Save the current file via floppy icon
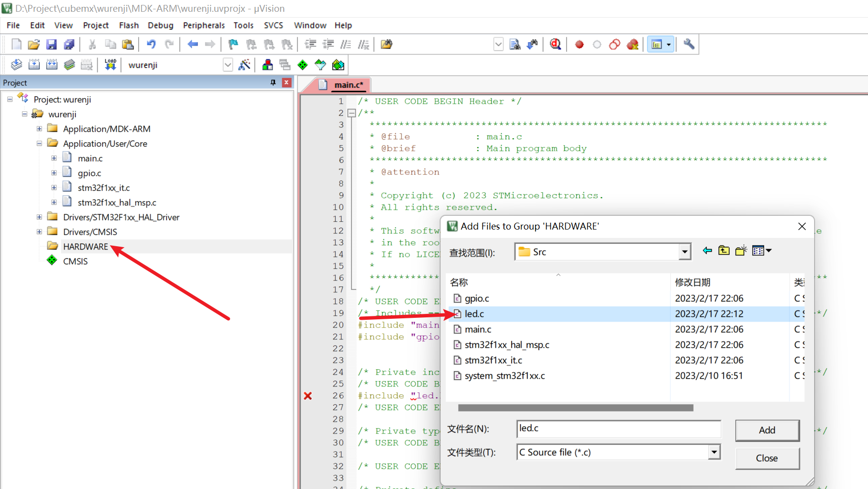The image size is (868, 489). pos(51,44)
